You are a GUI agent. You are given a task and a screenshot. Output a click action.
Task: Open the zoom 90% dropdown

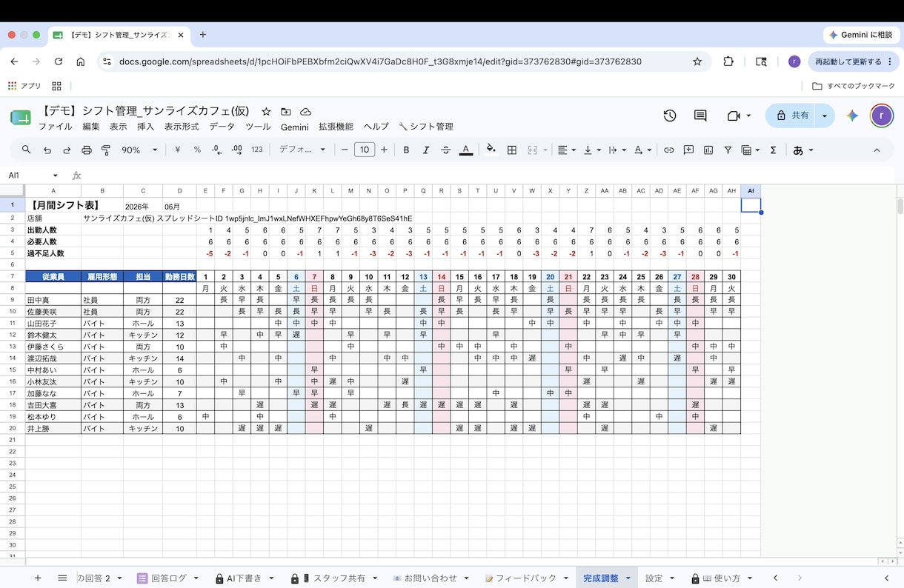(x=140, y=150)
